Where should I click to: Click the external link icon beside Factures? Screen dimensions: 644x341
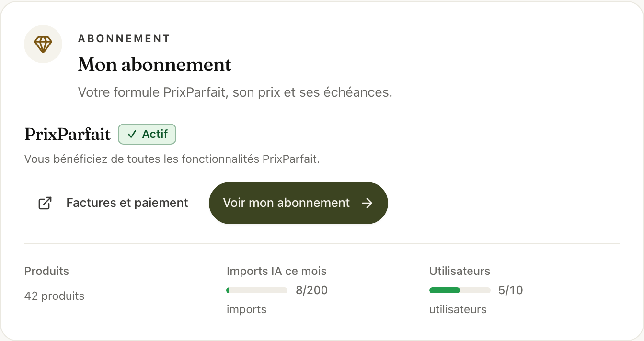pyautogui.click(x=45, y=203)
